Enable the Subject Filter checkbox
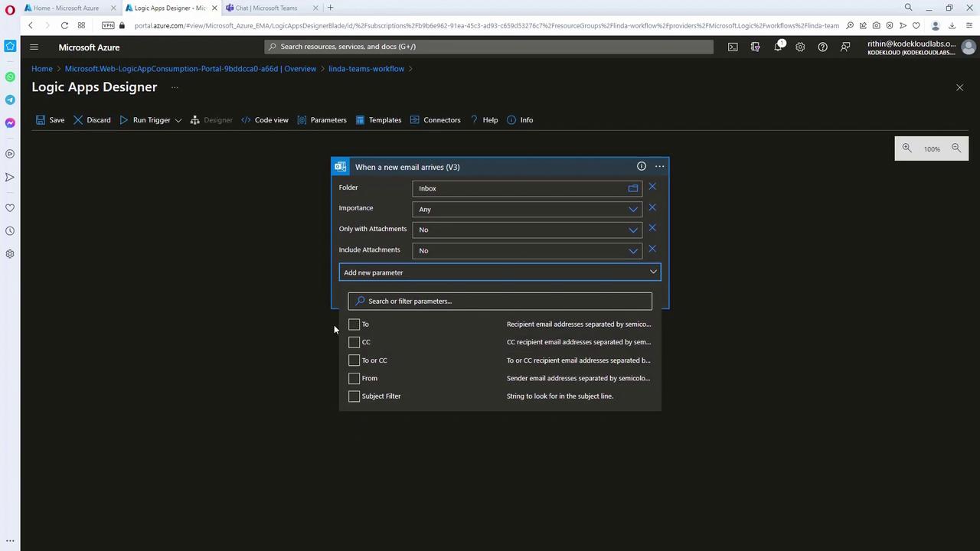 (x=354, y=396)
